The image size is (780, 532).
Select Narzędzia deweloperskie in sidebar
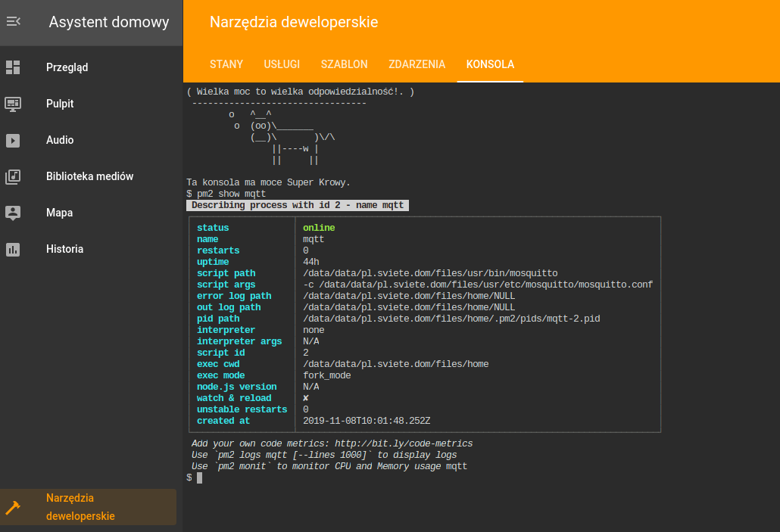tap(89, 507)
